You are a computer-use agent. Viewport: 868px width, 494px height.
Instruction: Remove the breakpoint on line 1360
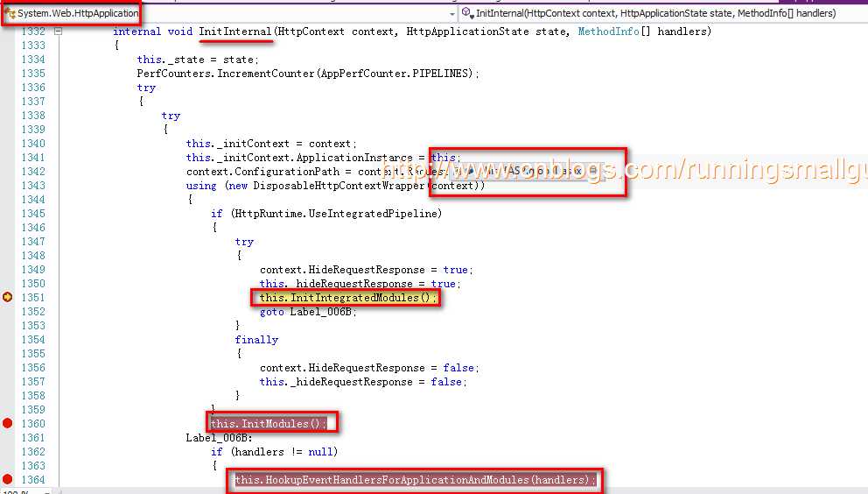[7, 424]
